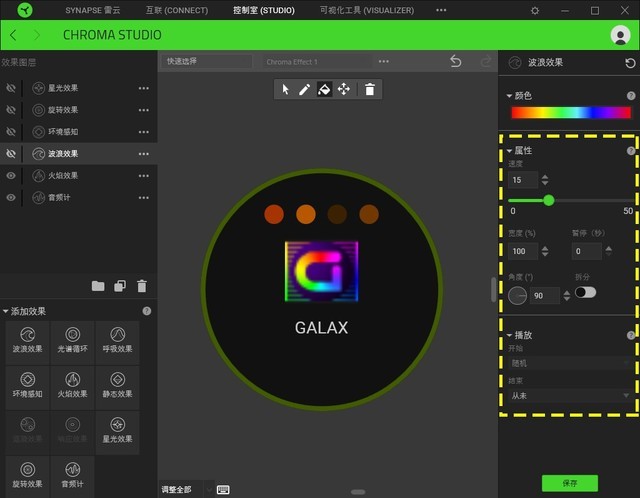The width and height of the screenshot is (640, 498).
Task: Add a 旋转效果 effect
Action: [27, 477]
